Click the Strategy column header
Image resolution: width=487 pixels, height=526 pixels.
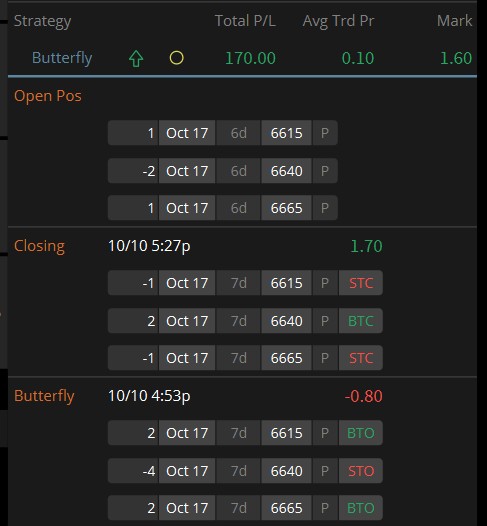[42, 21]
